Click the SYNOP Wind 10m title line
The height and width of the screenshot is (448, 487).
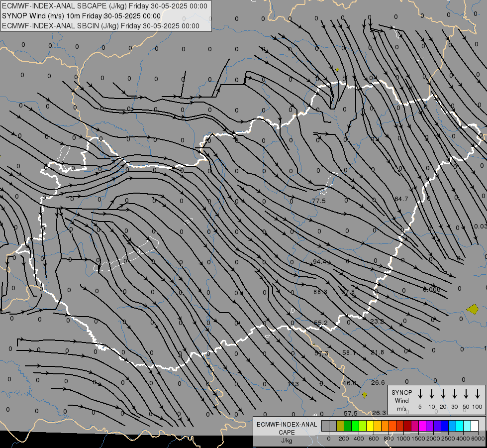(x=82, y=16)
